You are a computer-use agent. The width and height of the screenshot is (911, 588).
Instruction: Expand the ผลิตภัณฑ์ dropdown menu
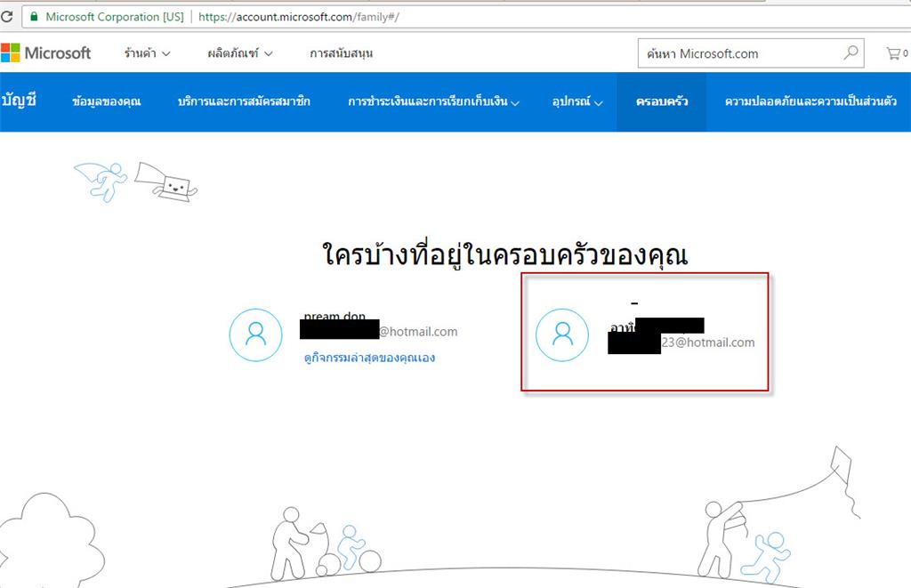(240, 53)
